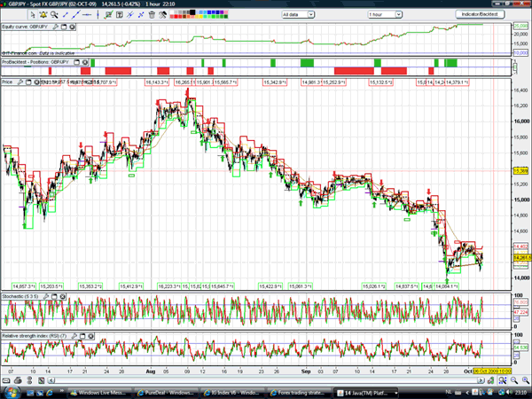The width and height of the screenshot is (532, 399).
Task: Pick the white color swatch
Action: [172, 12]
